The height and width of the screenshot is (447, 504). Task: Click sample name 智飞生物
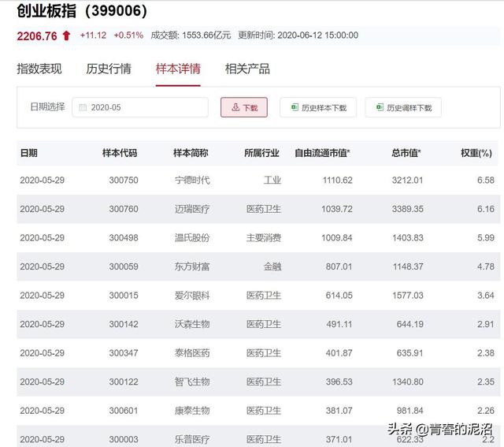pyautogui.click(x=192, y=382)
